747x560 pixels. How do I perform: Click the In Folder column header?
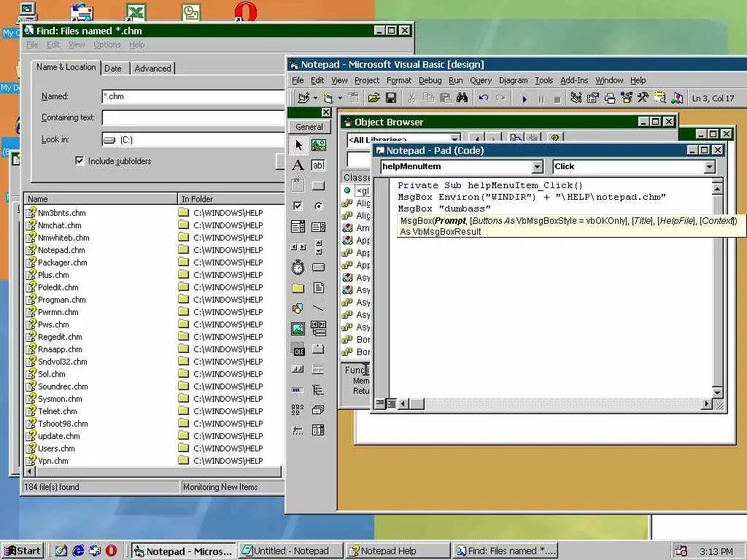click(231, 199)
